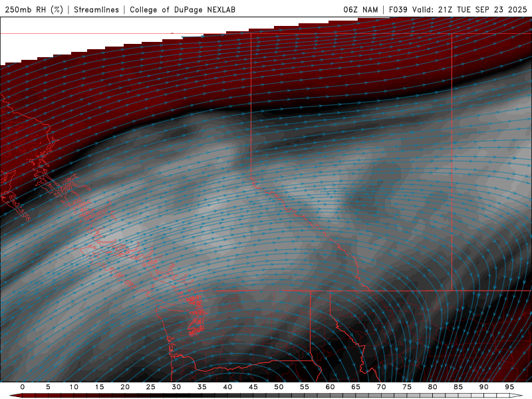
Task: Click the colorbar label '25'
Action: click(x=150, y=387)
